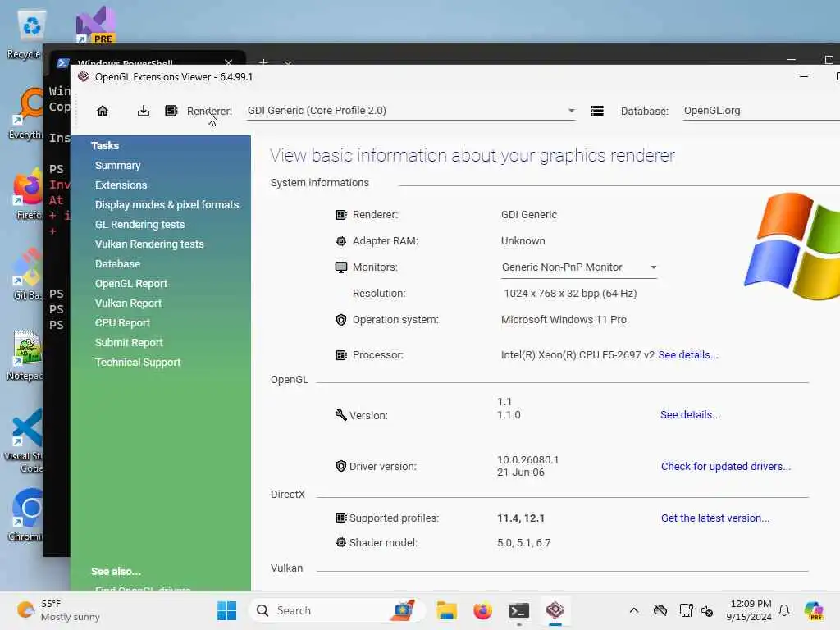Click the Supported profiles chip icon
This screenshot has width=840, height=630.
pyautogui.click(x=341, y=518)
